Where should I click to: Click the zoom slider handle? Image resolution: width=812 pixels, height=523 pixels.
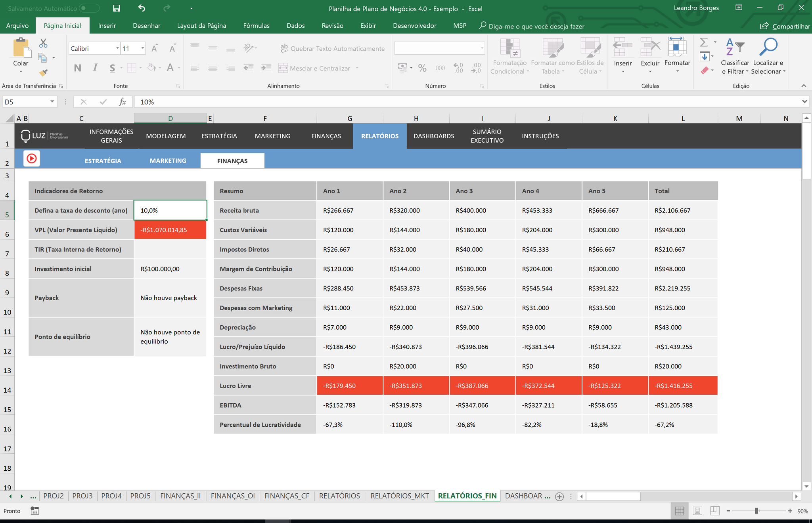tap(756, 511)
